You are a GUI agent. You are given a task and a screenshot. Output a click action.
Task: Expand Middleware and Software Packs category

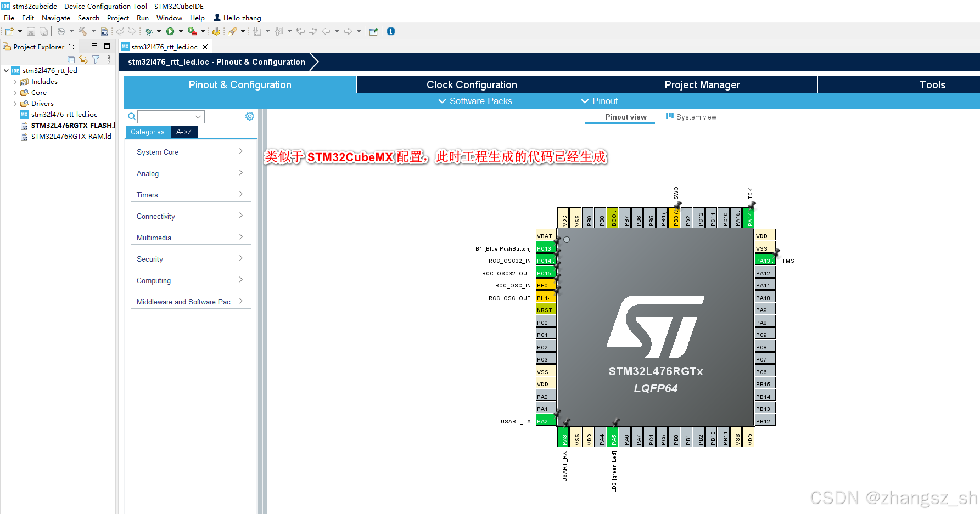pyautogui.click(x=191, y=302)
